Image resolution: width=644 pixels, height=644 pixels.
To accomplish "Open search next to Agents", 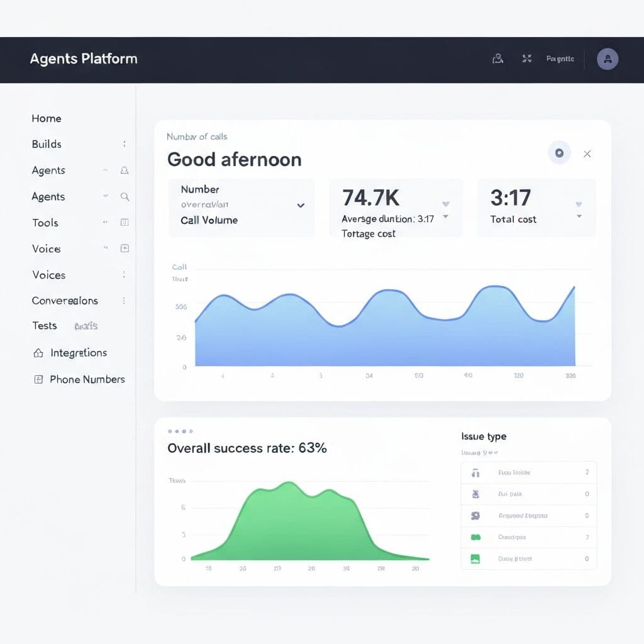I will click(x=125, y=197).
